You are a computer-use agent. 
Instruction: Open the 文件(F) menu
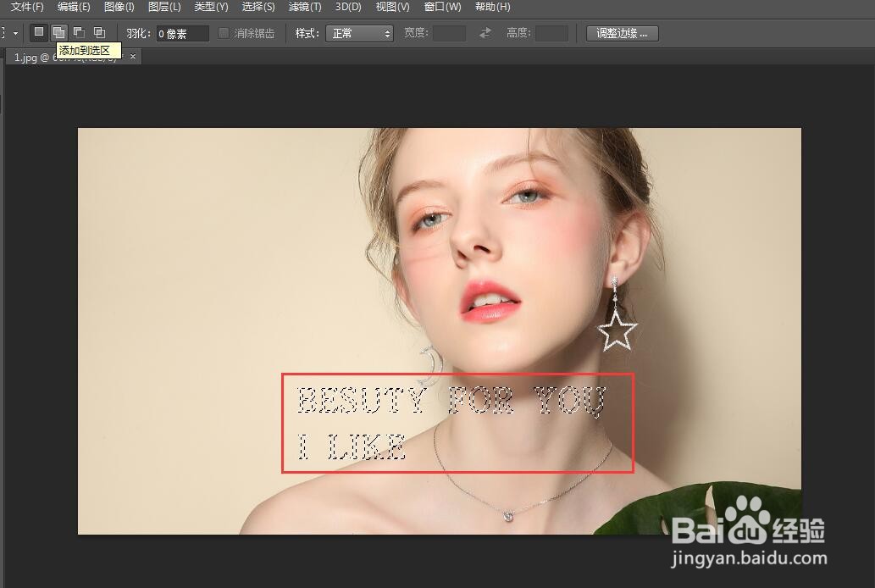[x=27, y=7]
